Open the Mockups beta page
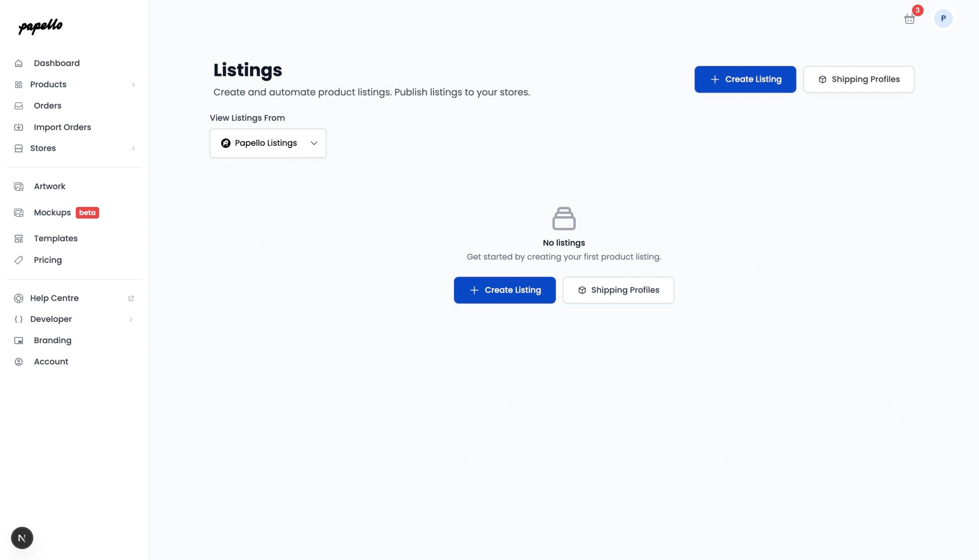Viewport: 979px width, 560px height. pos(52,212)
